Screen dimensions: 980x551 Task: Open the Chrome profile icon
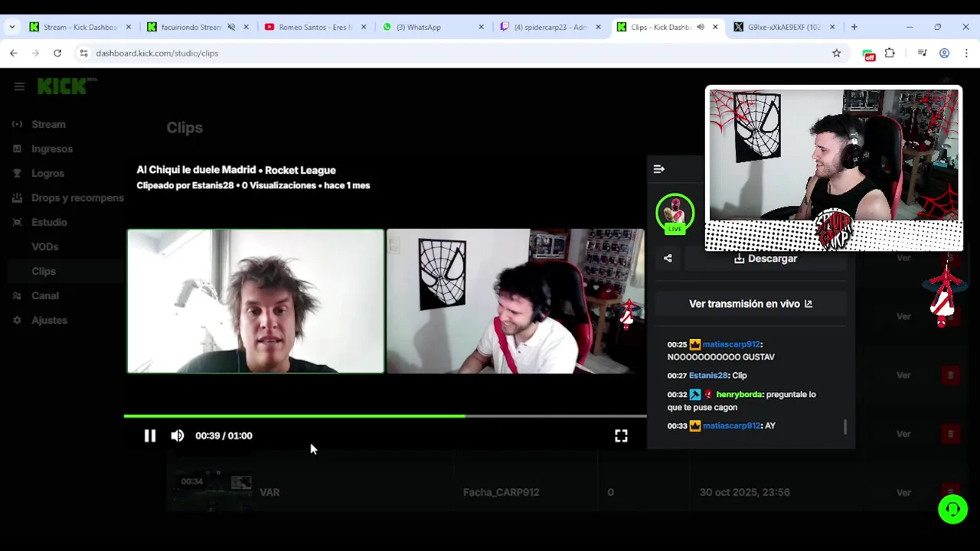tap(944, 53)
